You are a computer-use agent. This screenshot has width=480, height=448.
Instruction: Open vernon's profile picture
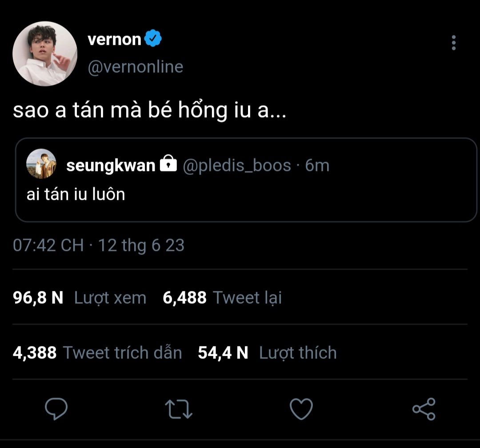(45, 54)
